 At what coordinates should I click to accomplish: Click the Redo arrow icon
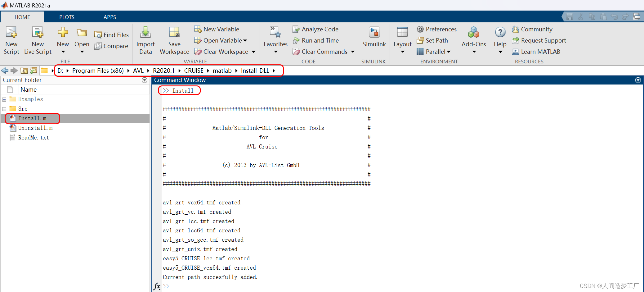(x=625, y=17)
